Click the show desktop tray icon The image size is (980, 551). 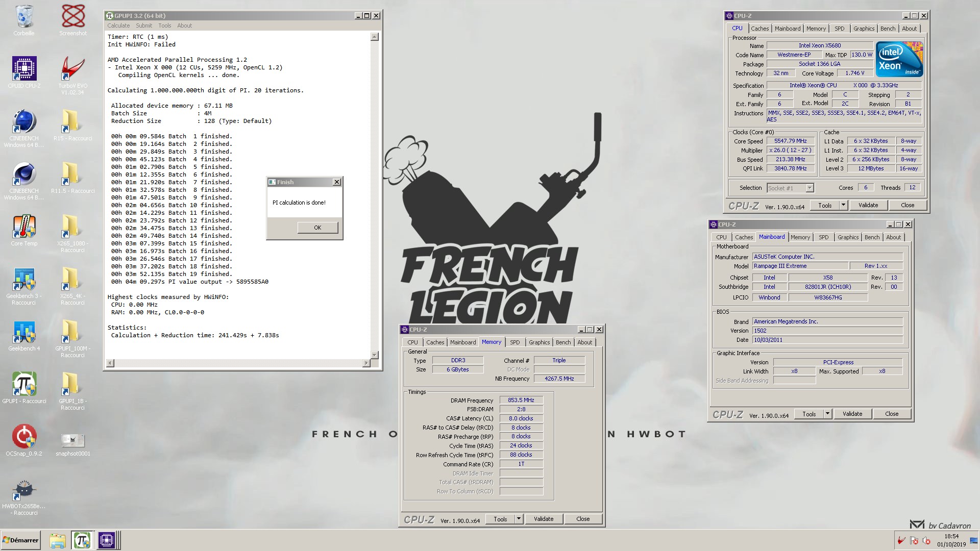coord(974,540)
